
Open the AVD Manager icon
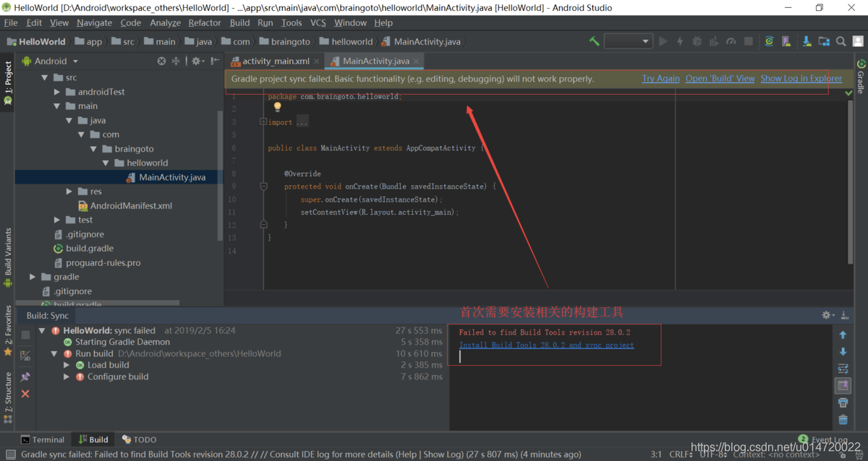pos(787,41)
